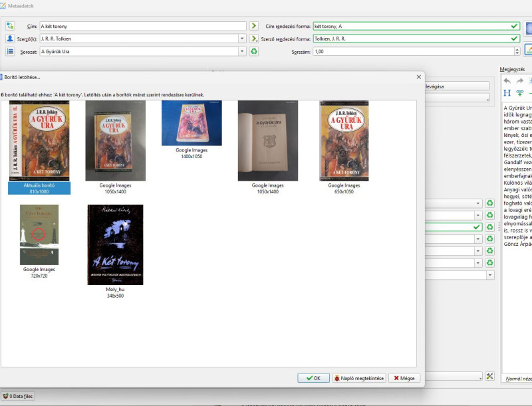This screenshot has width=532, height=406.
Task: Click the Szerző rendezési forma field
Action: coord(416,39)
